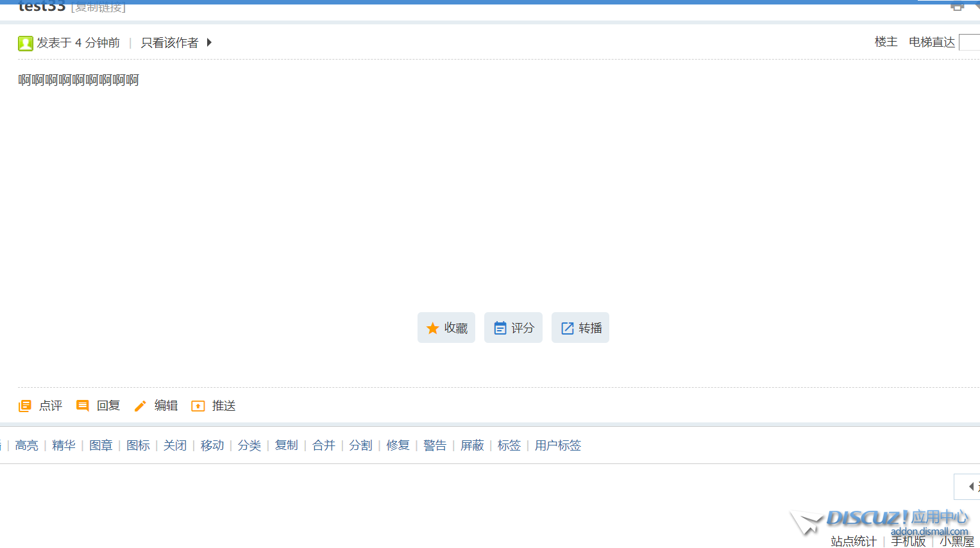
Task: Click the 用户标签 link
Action: pos(558,445)
